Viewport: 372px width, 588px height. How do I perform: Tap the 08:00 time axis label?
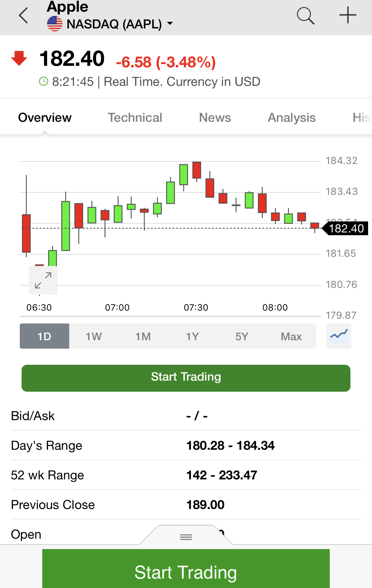[x=275, y=307]
